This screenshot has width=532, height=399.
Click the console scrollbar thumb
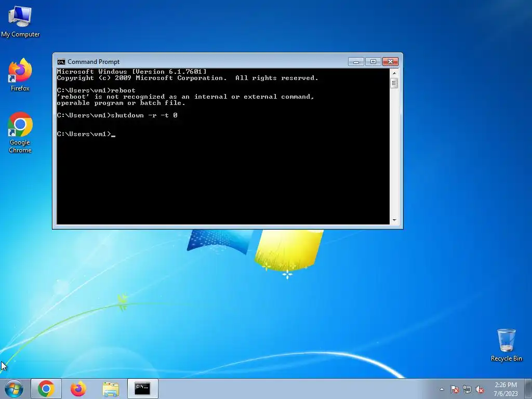394,83
